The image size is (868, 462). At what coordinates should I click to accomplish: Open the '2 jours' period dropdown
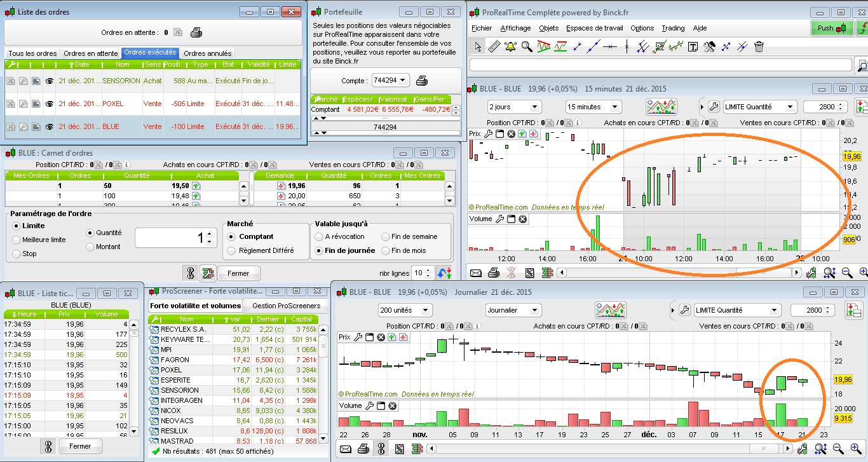tap(514, 107)
